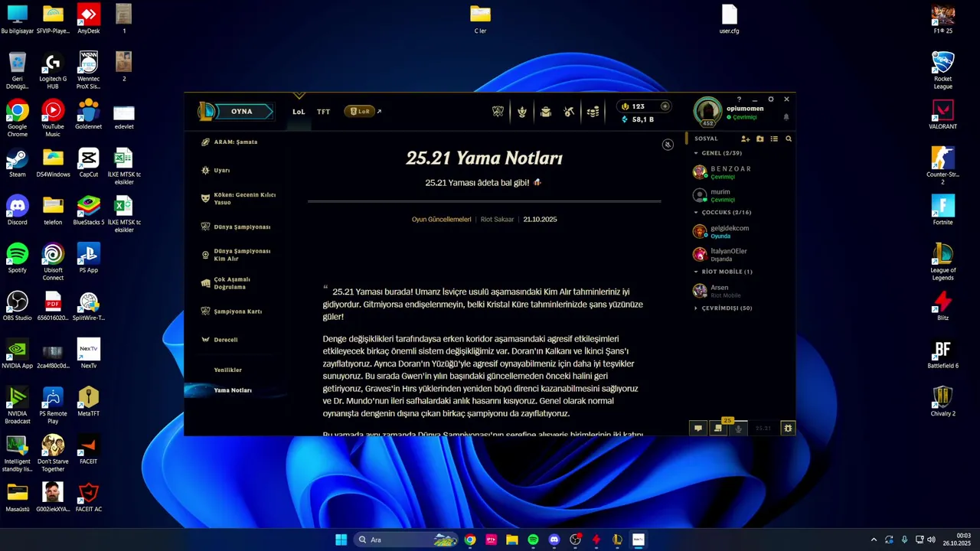980x551 pixels.
Task: Switch to the LoL tab
Action: point(299,112)
